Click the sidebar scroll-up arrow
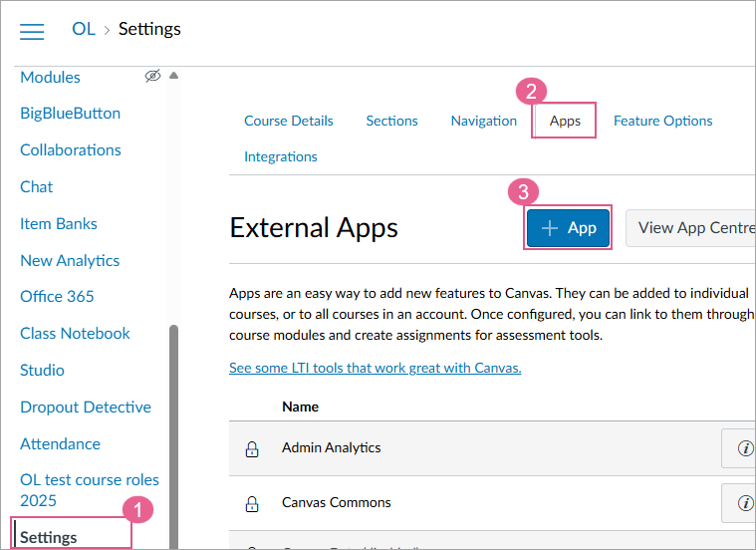 pos(174,76)
